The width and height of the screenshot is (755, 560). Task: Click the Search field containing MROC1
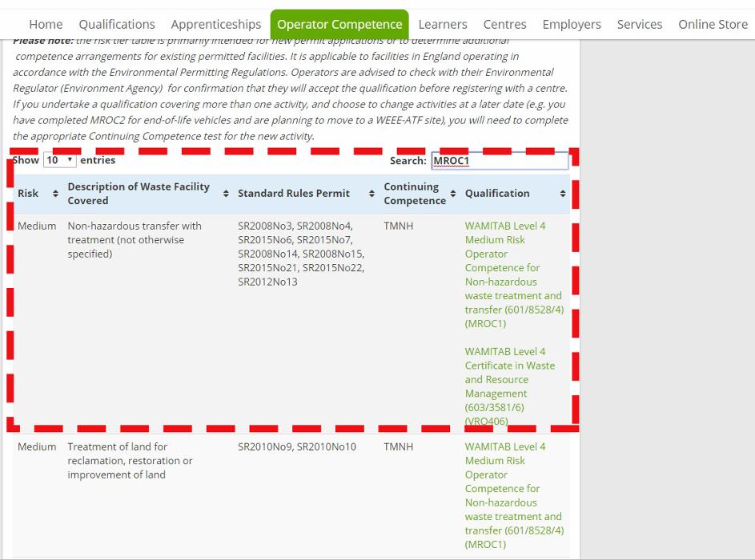coord(500,161)
